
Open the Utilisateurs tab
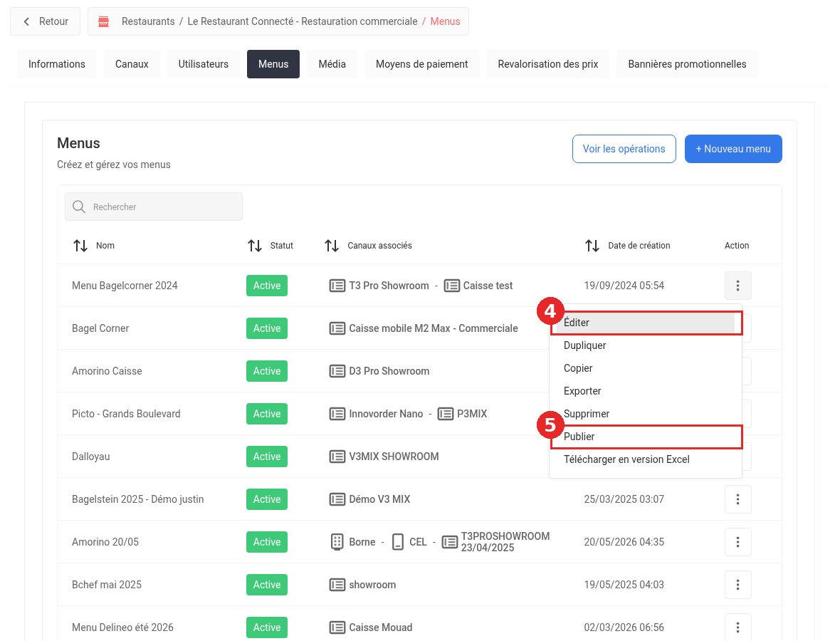tap(204, 64)
